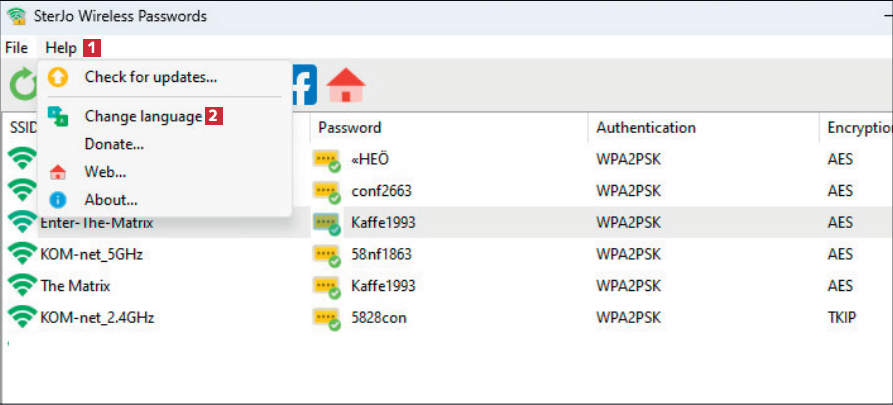
Task: Click the Donate menu item
Action: (114, 144)
